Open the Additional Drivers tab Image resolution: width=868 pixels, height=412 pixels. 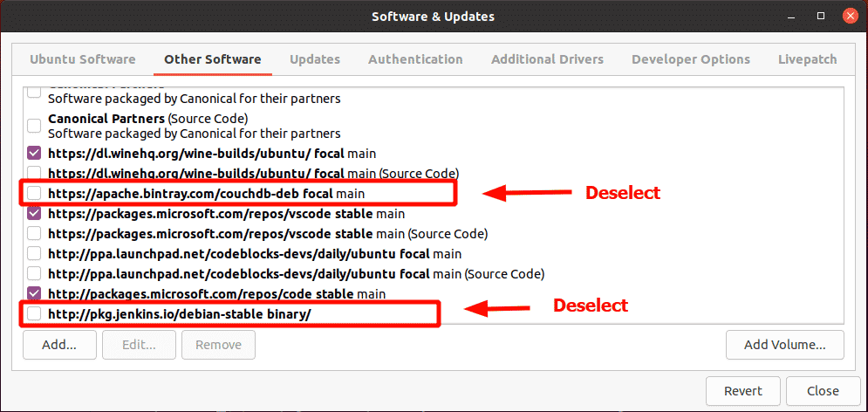(x=548, y=59)
